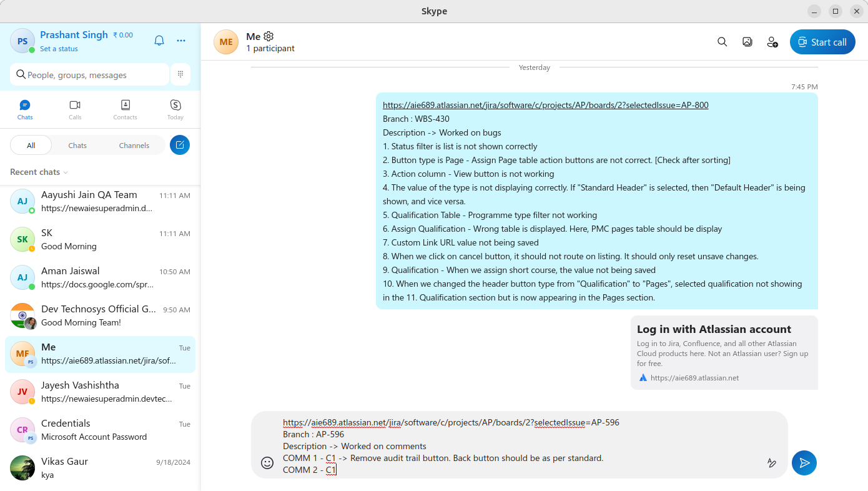Add participants to this chat
The image size is (868, 491).
click(x=772, y=42)
